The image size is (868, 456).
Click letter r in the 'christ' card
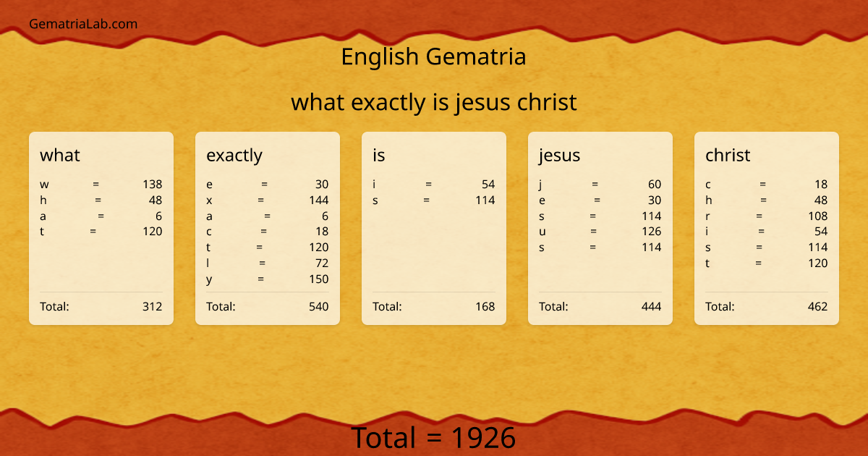click(707, 216)
